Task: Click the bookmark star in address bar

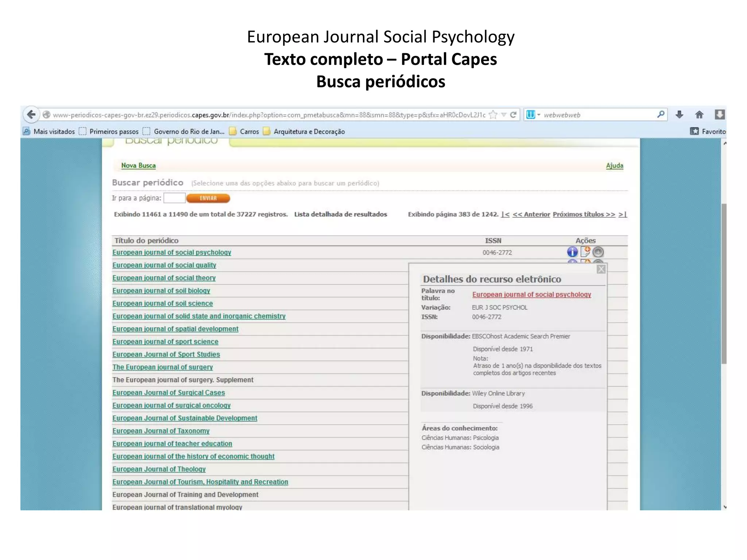Action: point(493,115)
